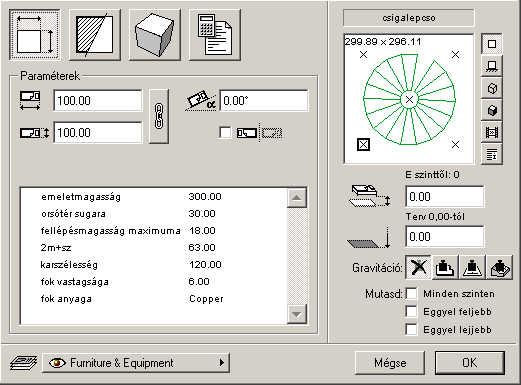Tick the Eggyel feljebb checkbox
The image size is (521, 385).
coord(412,312)
